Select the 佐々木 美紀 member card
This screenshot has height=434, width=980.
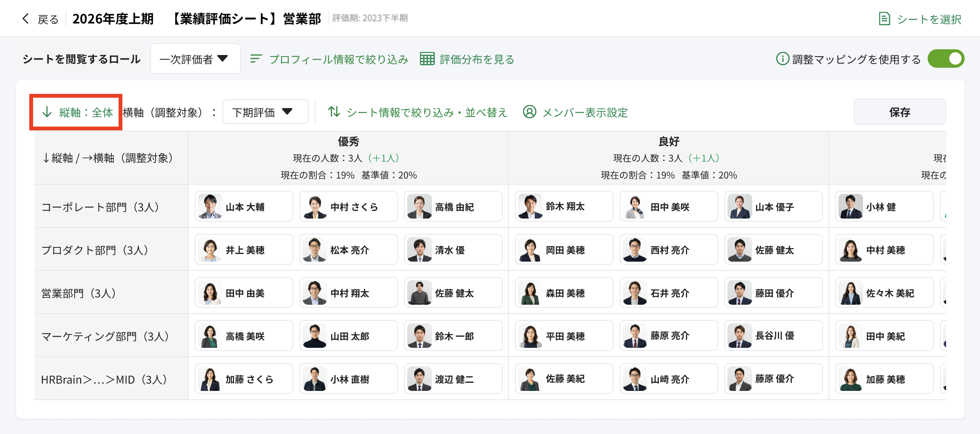[884, 293]
